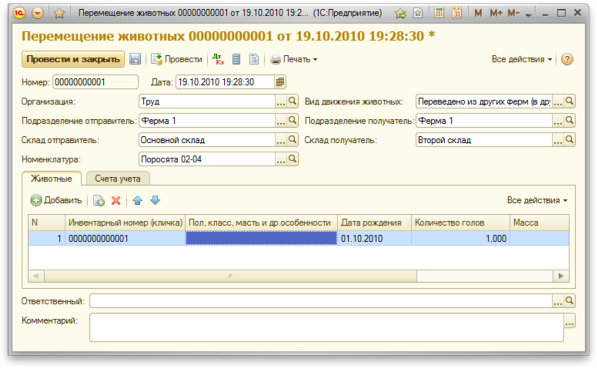The image size is (597, 368).
Task: Open the history page star icon
Action: click(x=418, y=13)
